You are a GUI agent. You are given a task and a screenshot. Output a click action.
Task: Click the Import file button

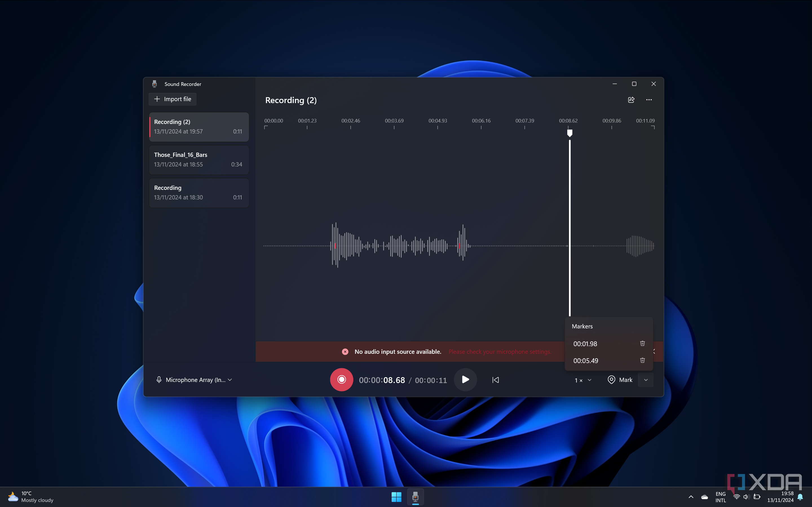click(173, 99)
